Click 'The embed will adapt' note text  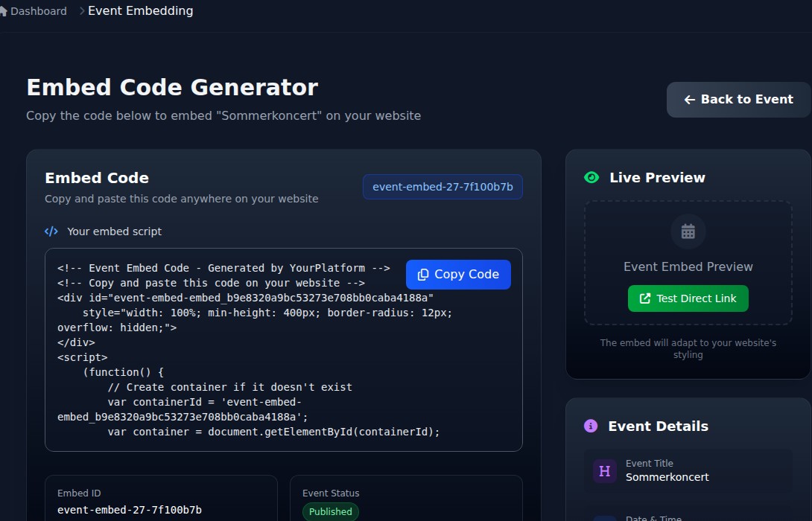coord(688,349)
